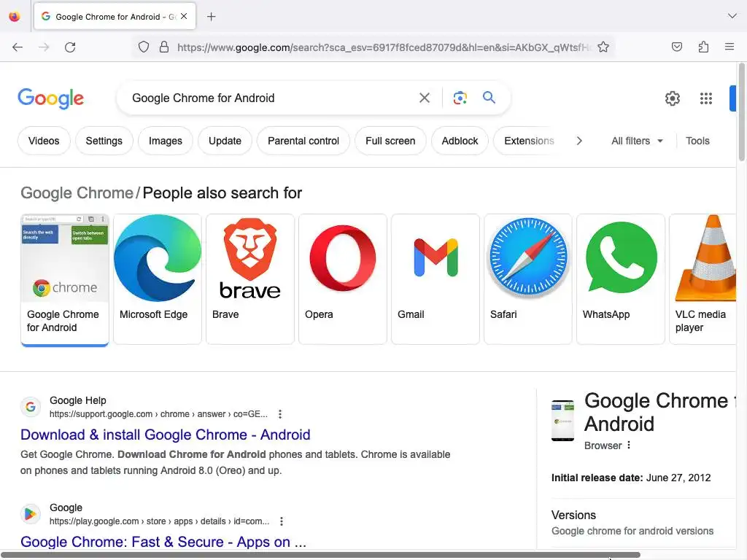The height and width of the screenshot is (560, 747).
Task: Save page to Pocket
Action: point(676,47)
